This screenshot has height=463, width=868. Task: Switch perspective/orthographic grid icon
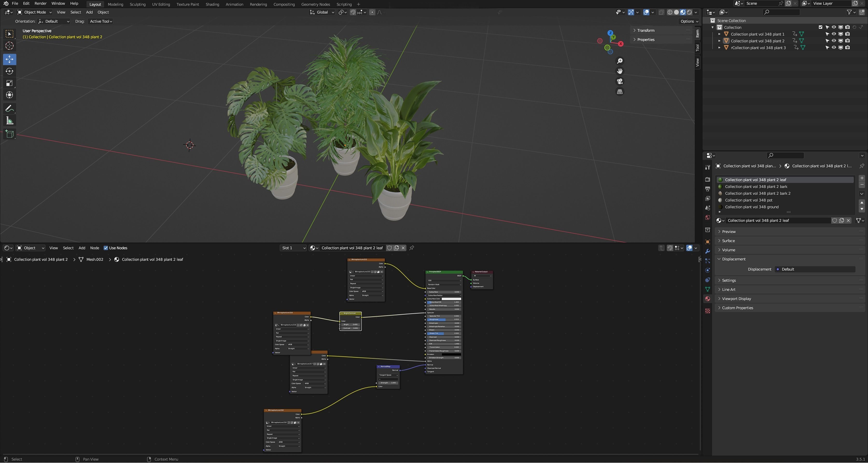619,92
